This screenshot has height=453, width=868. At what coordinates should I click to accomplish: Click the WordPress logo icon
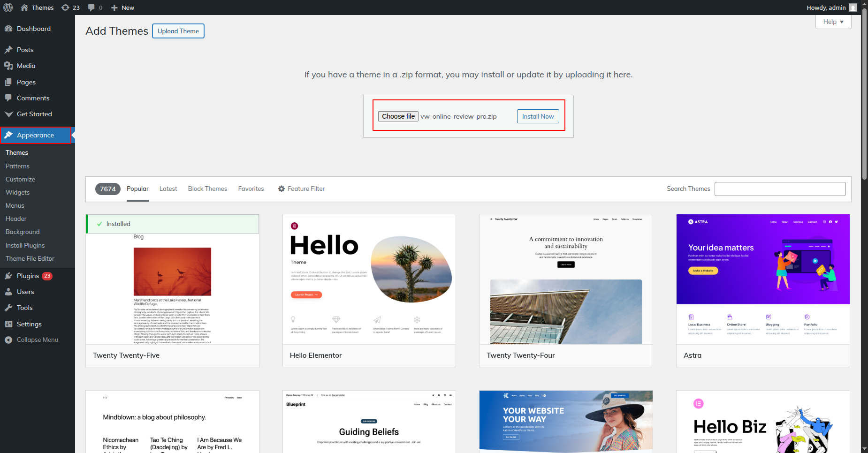click(8, 8)
